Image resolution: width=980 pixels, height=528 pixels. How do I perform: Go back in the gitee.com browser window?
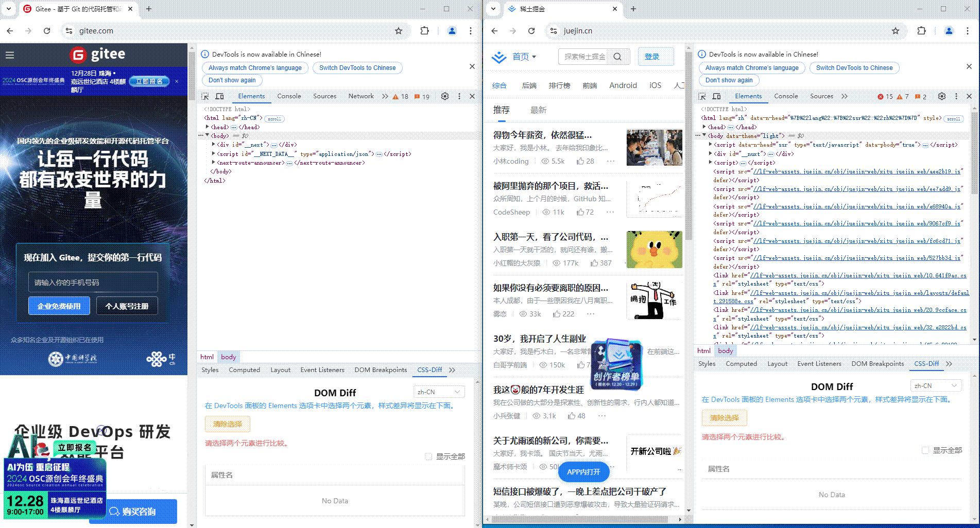tap(10, 31)
